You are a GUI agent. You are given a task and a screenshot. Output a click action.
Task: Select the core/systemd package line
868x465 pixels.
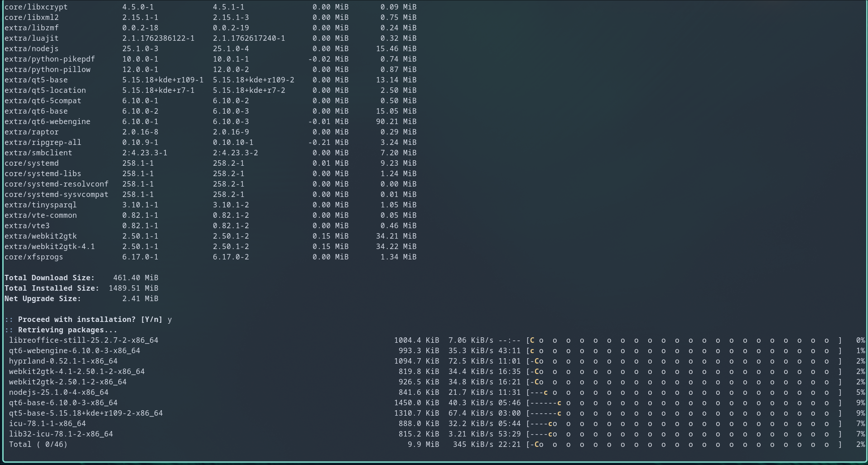32,163
